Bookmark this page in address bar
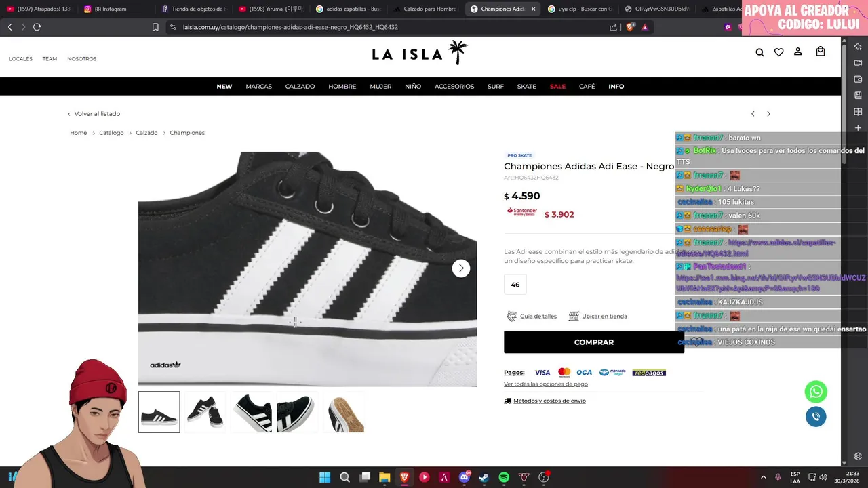Screen dimensions: 868x488 [x=155, y=27]
